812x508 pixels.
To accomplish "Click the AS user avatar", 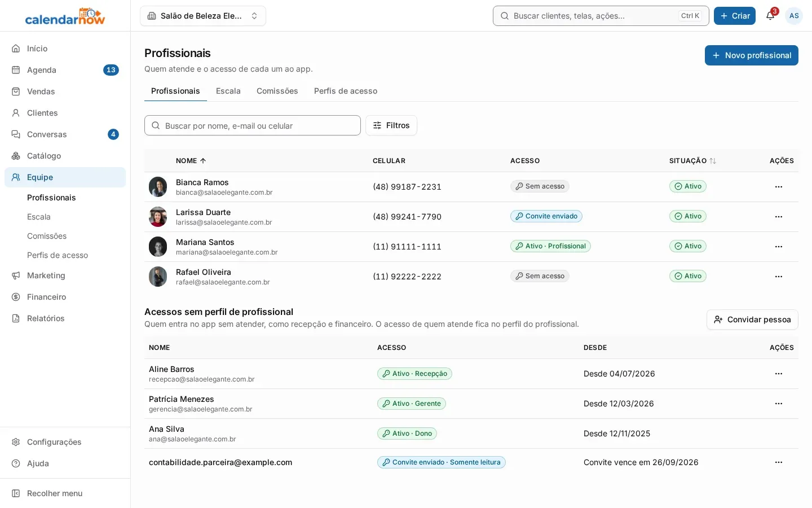I will [794, 16].
